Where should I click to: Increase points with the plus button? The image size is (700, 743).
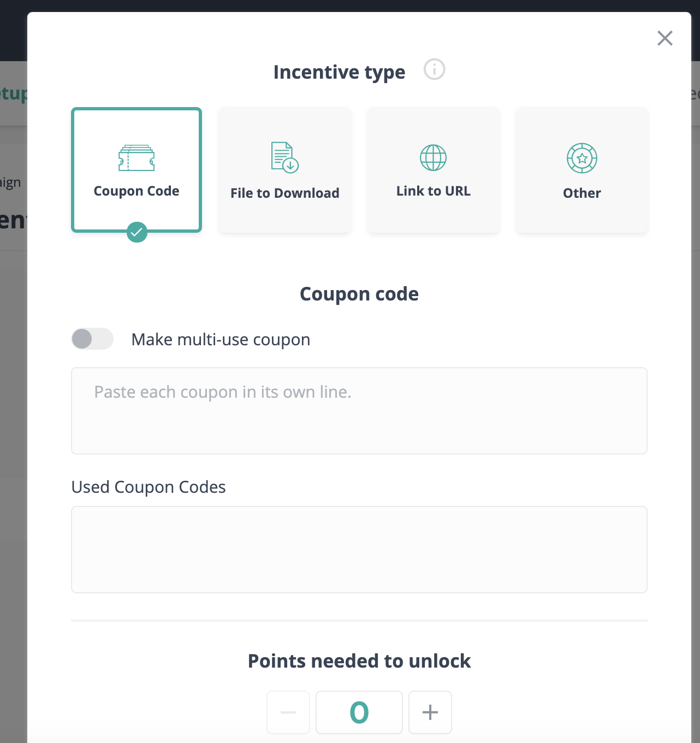coord(430,712)
